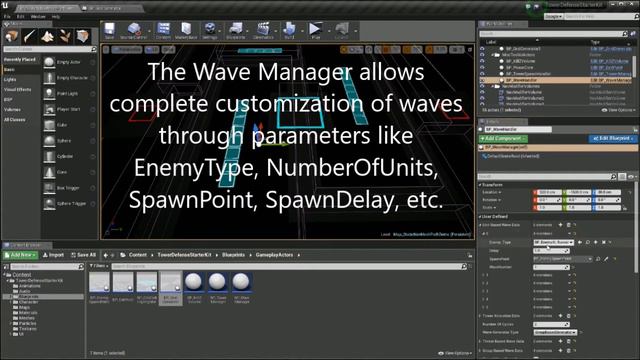640x360 pixels.
Task: Click Cube placement icon
Action: point(49,125)
